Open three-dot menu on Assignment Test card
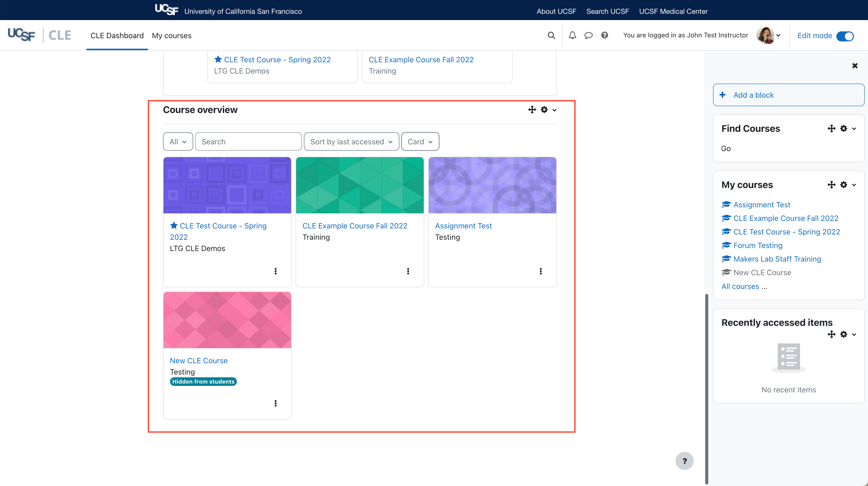This screenshot has height=486, width=868. (x=541, y=271)
